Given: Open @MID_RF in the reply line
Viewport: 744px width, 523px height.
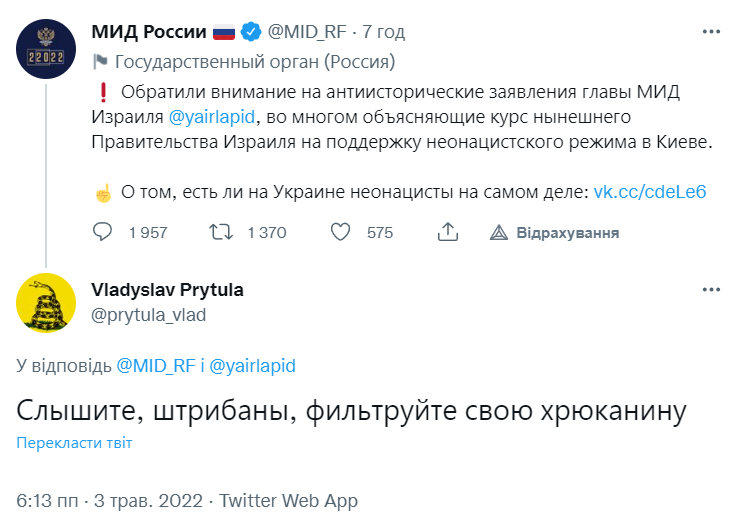Looking at the screenshot, I should coord(156,365).
